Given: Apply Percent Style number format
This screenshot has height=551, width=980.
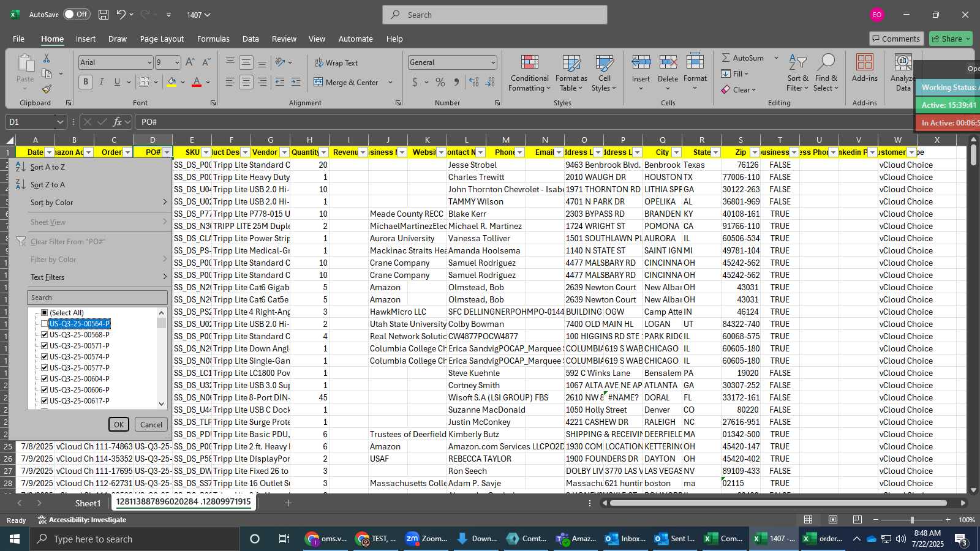Looking at the screenshot, I should pyautogui.click(x=440, y=82).
